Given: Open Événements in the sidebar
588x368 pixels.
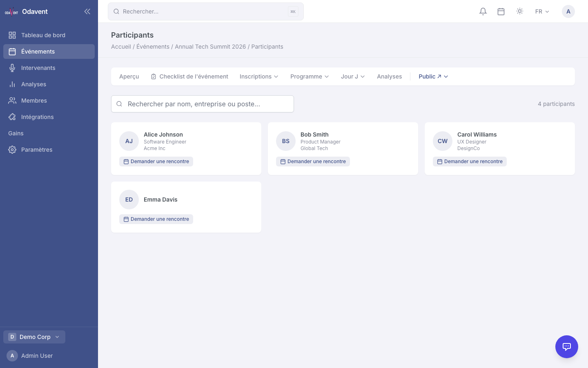Looking at the screenshot, I should point(49,52).
